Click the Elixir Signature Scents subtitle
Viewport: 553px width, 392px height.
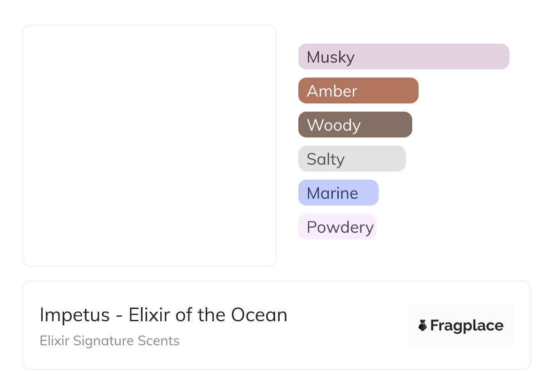(x=109, y=341)
